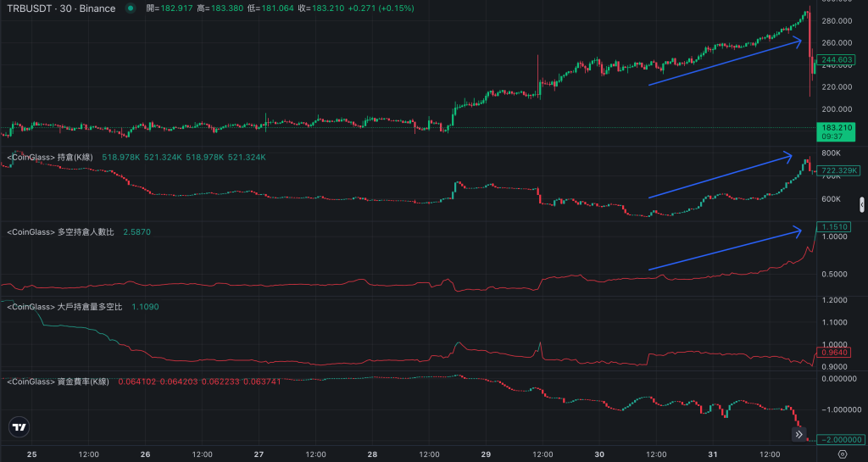Click the -2.000000 funding rate axis label

pyautogui.click(x=837, y=440)
